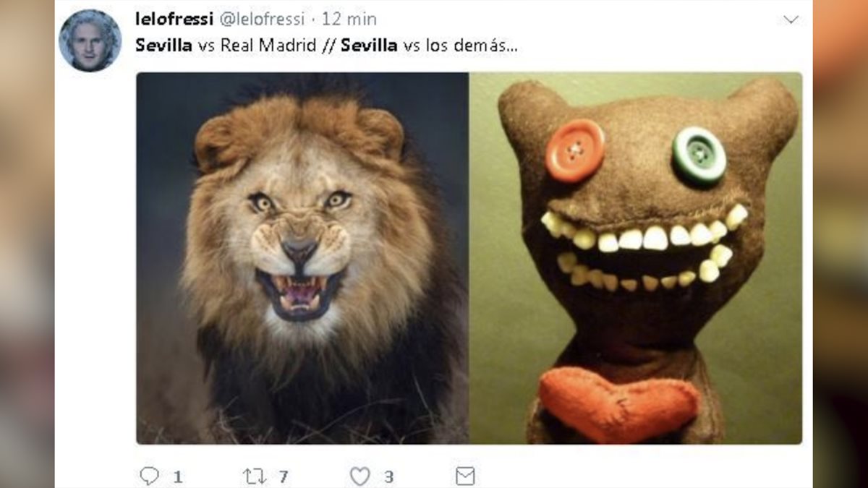The height and width of the screenshot is (488, 868).
Task: Open the angry lion photo
Action: [302, 258]
